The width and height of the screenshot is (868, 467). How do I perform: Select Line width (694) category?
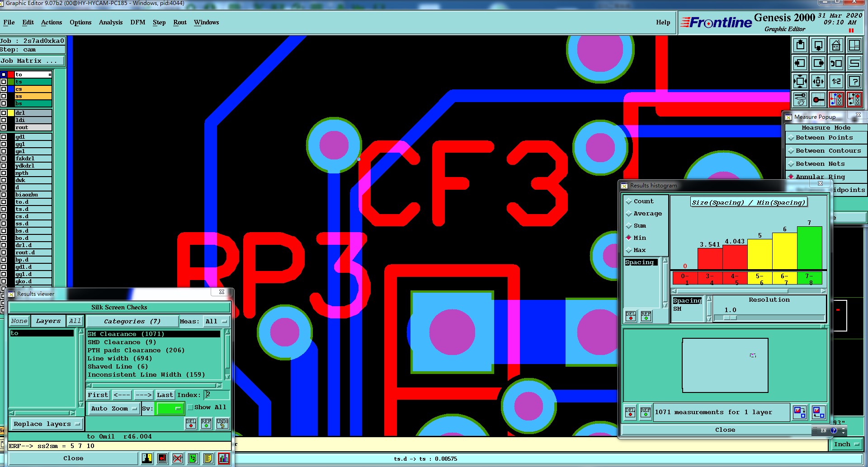pyautogui.click(x=120, y=359)
